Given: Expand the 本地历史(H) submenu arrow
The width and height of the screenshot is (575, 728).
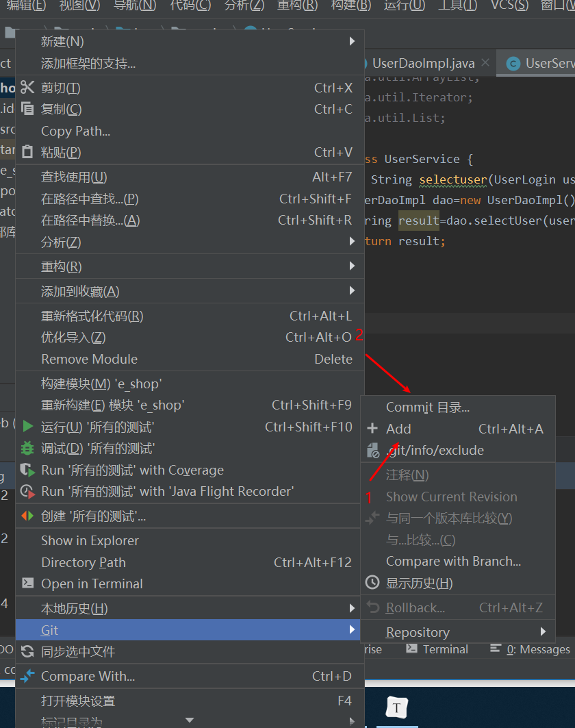Looking at the screenshot, I should [353, 607].
